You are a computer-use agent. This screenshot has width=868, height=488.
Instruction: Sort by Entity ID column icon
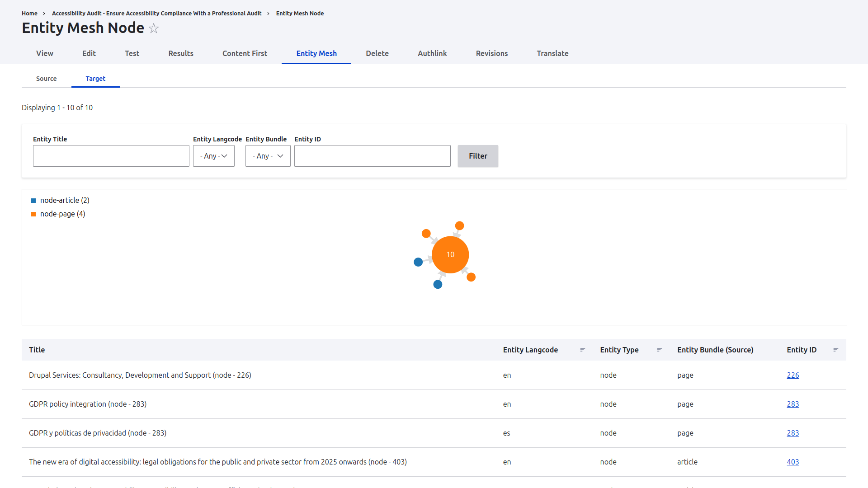pos(836,350)
